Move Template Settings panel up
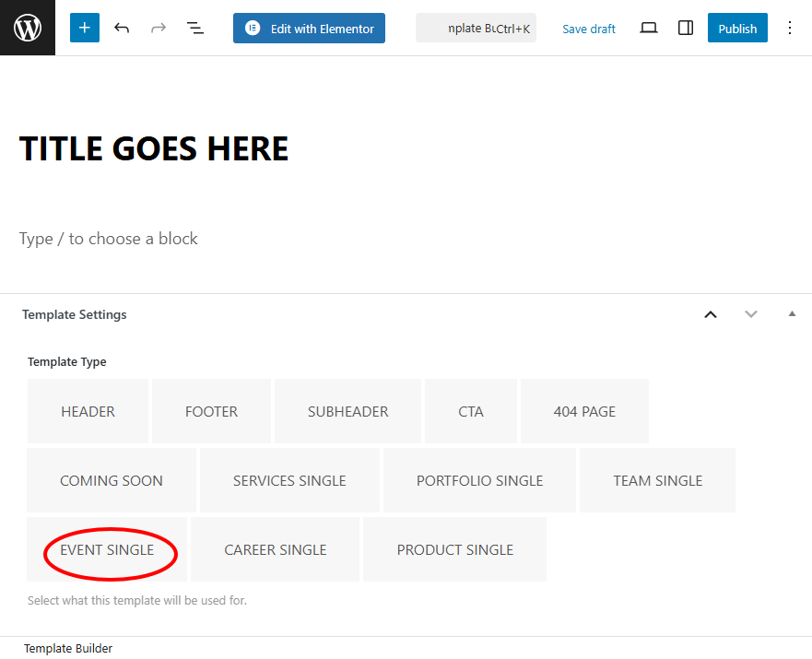 tap(711, 314)
